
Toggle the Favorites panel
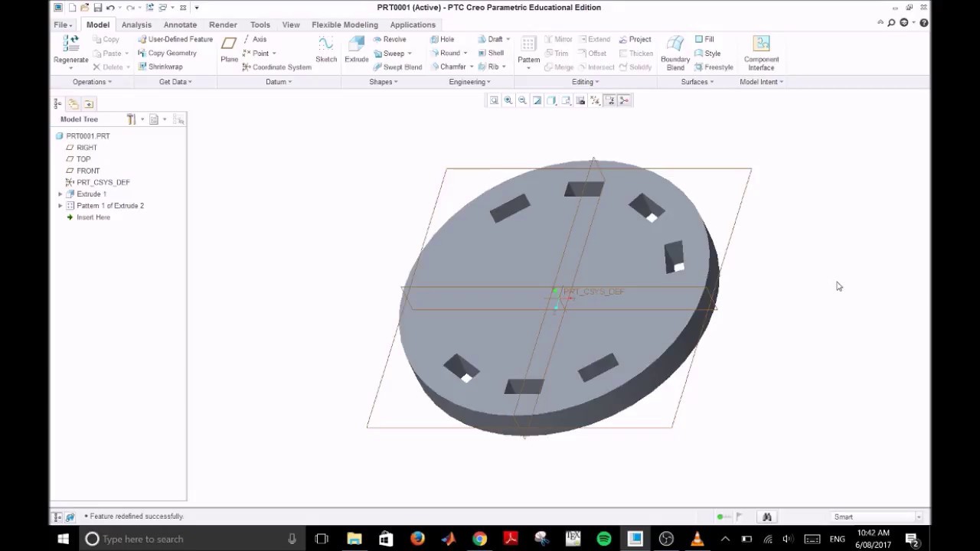pyautogui.click(x=88, y=103)
